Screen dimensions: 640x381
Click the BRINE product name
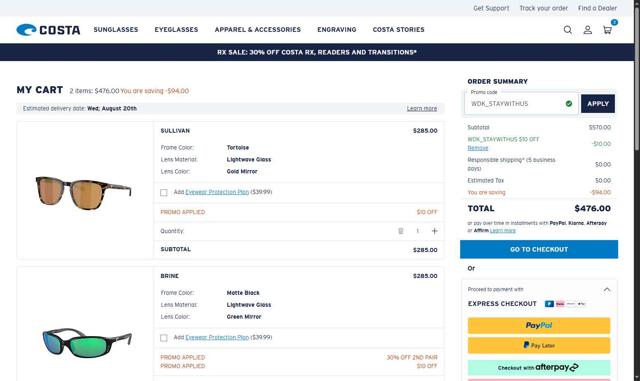pos(169,276)
